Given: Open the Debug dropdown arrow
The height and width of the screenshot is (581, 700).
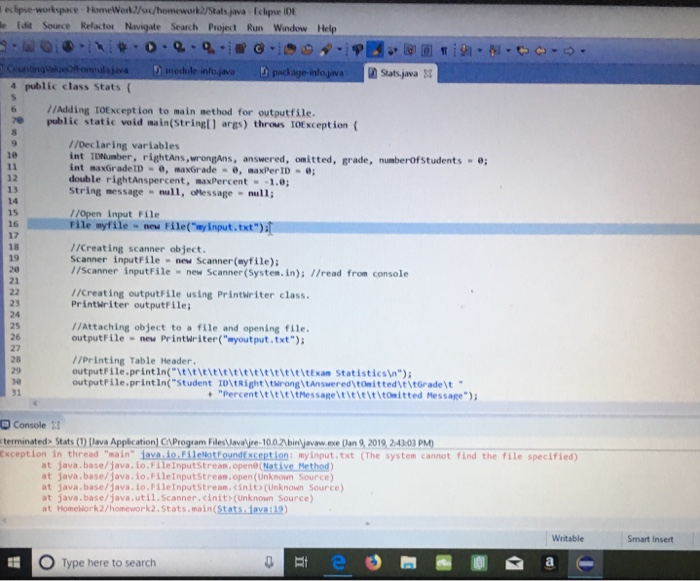Looking at the screenshot, I should 135,46.
